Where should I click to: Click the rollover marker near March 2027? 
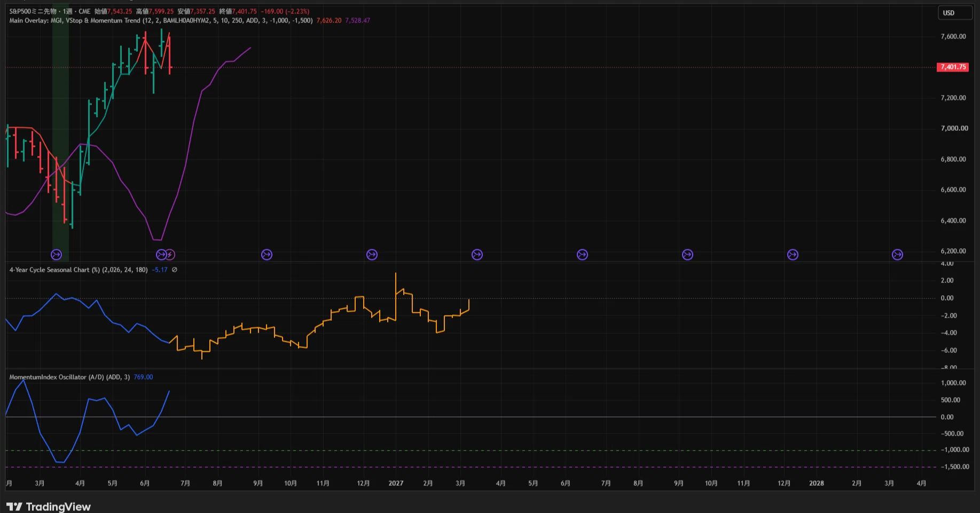point(477,255)
